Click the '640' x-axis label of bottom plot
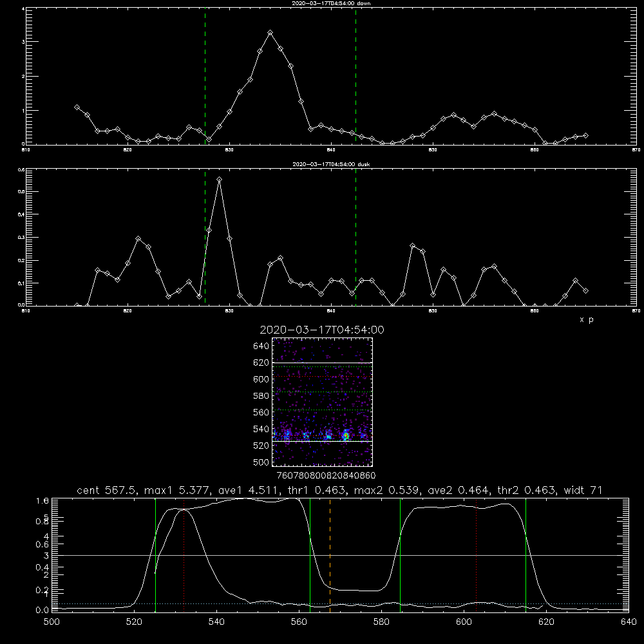Viewport: 644px width, 644px height. [629, 622]
